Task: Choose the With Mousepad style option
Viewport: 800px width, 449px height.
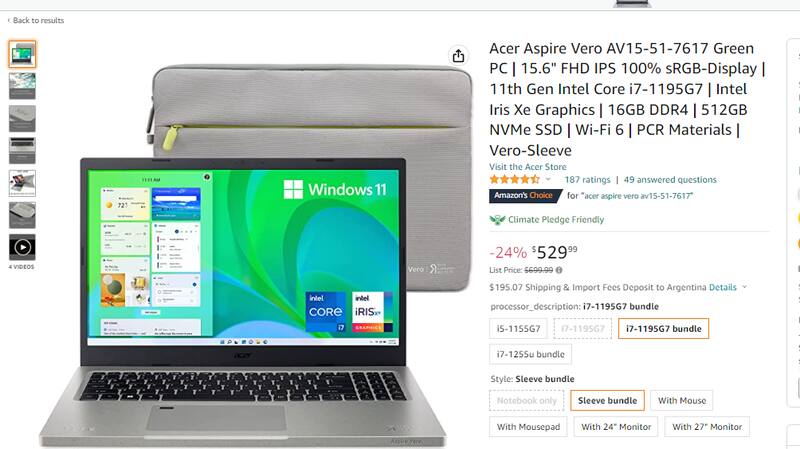Action: coord(528,427)
